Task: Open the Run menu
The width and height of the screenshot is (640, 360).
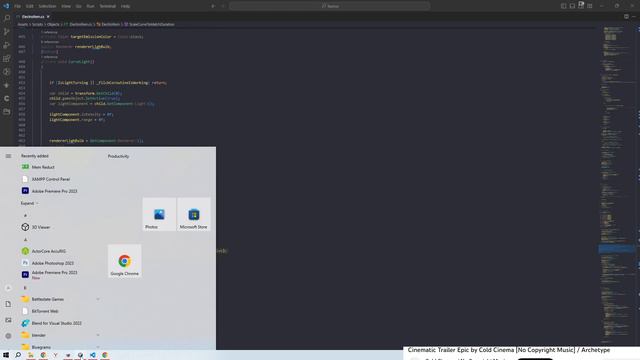Action: click(91, 6)
